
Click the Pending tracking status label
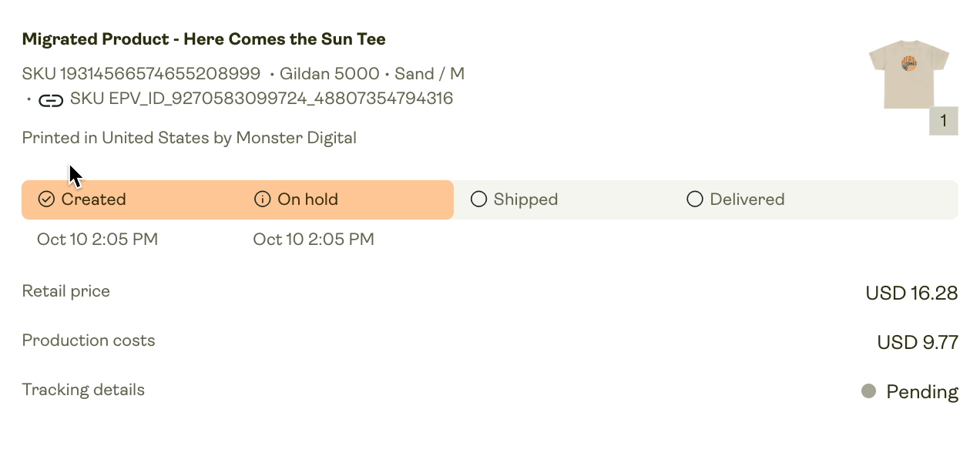pyautogui.click(x=922, y=392)
